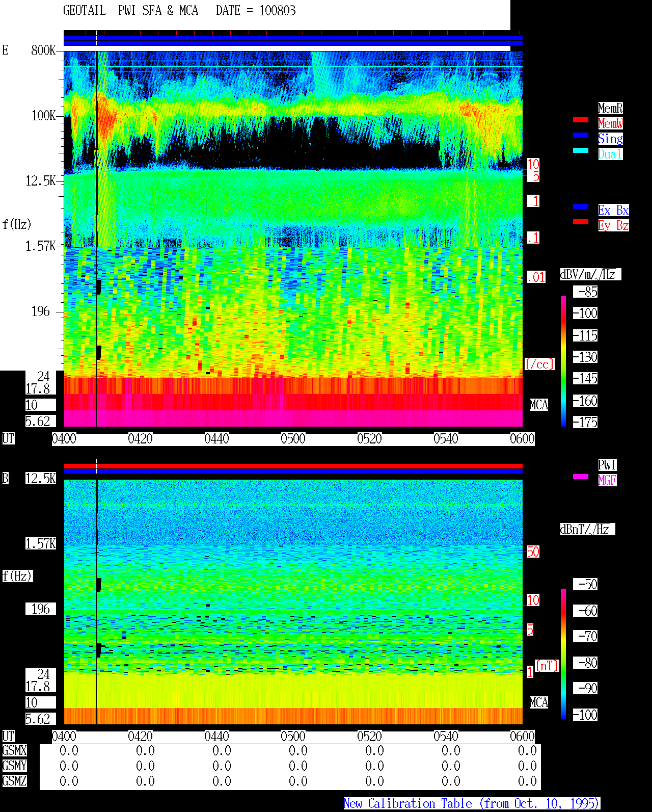This screenshot has width=652, height=812.
Task: Click the magenta MGF legend swatch
Action: click(x=581, y=477)
